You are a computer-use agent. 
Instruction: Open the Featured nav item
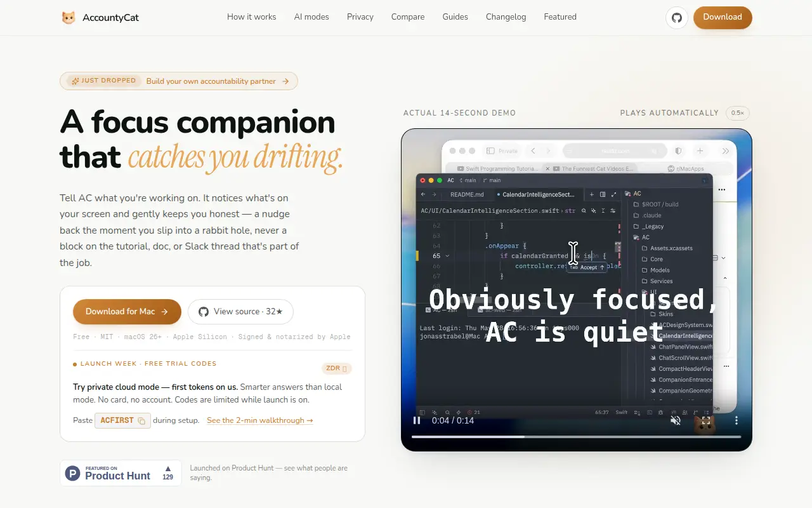[x=560, y=17]
